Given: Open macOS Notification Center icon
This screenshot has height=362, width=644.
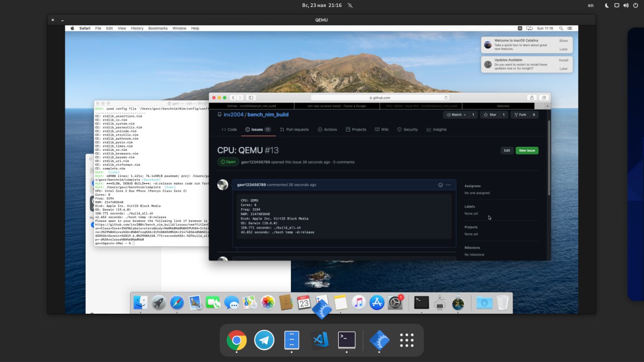Looking at the screenshot, I should tap(571, 28).
